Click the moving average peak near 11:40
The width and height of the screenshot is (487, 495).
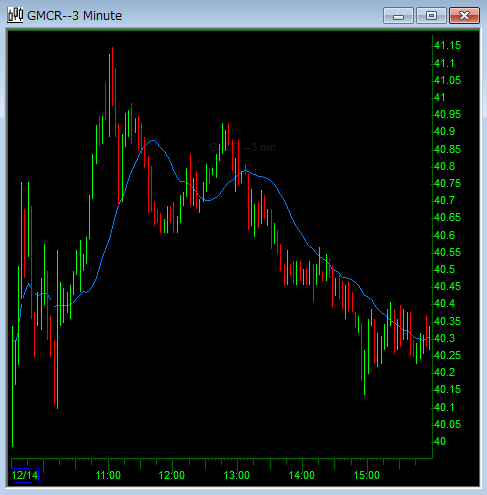(153, 140)
